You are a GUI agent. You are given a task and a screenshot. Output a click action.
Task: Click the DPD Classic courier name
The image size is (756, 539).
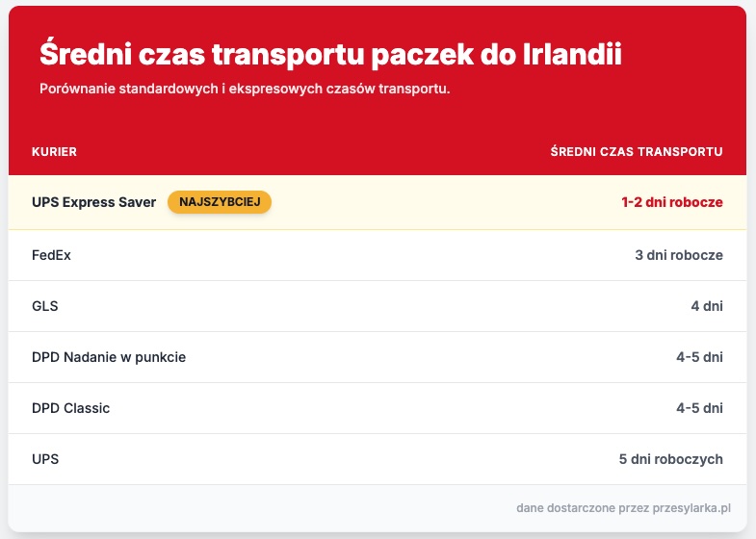[70, 408]
